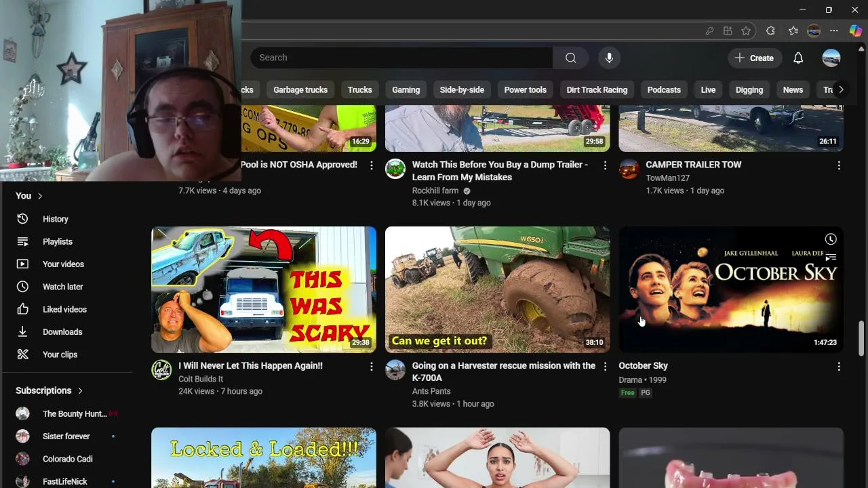
Task: Open The Bounty Hunt subscription avatar
Action: pyautogui.click(x=22, y=413)
